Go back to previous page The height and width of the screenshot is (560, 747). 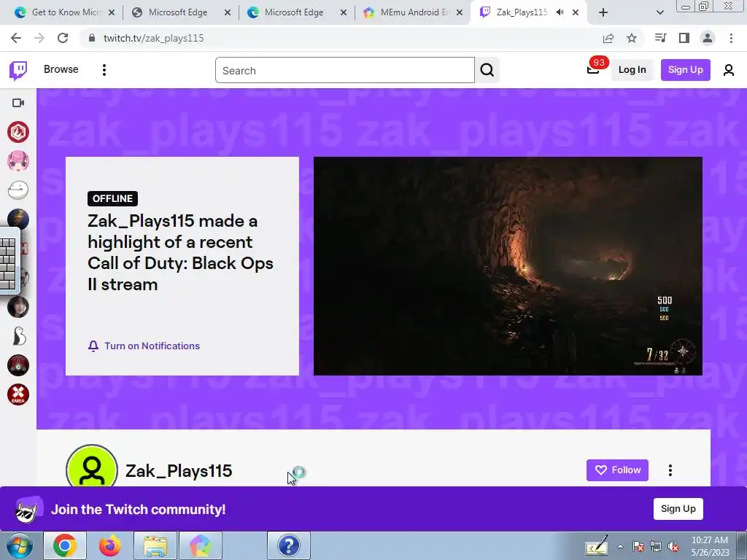point(16,38)
